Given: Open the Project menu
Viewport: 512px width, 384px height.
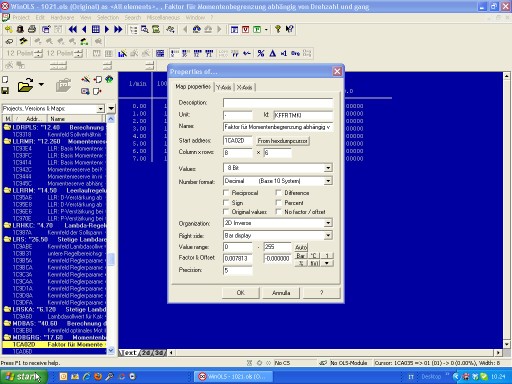Looking at the screenshot, I should pos(21,17).
